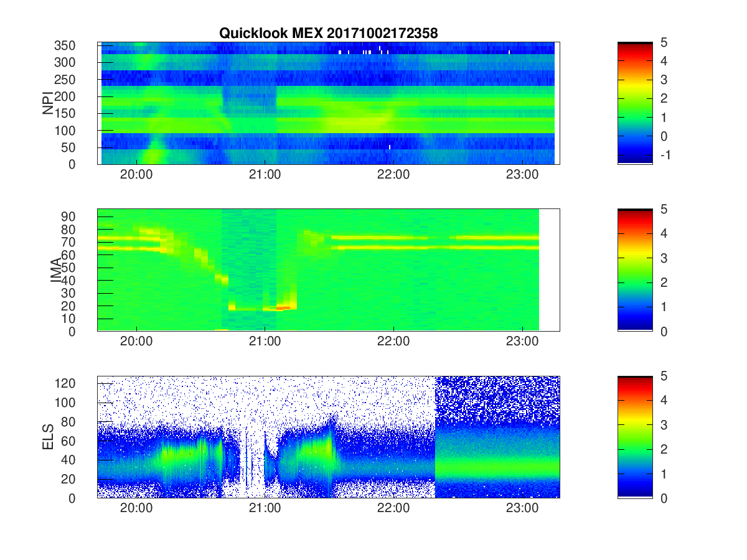
Task: Click inside the NPI spectrogram plot
Action: pyautogui.click(x=328, y=103)
